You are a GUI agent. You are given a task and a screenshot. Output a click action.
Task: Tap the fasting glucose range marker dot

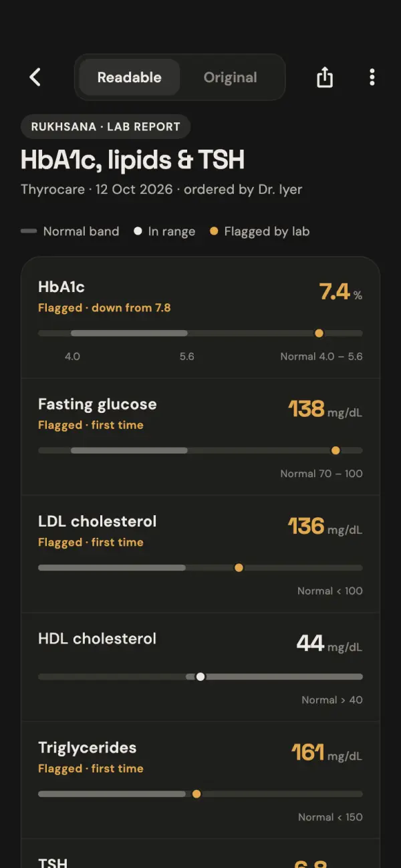tap(336, 450)
